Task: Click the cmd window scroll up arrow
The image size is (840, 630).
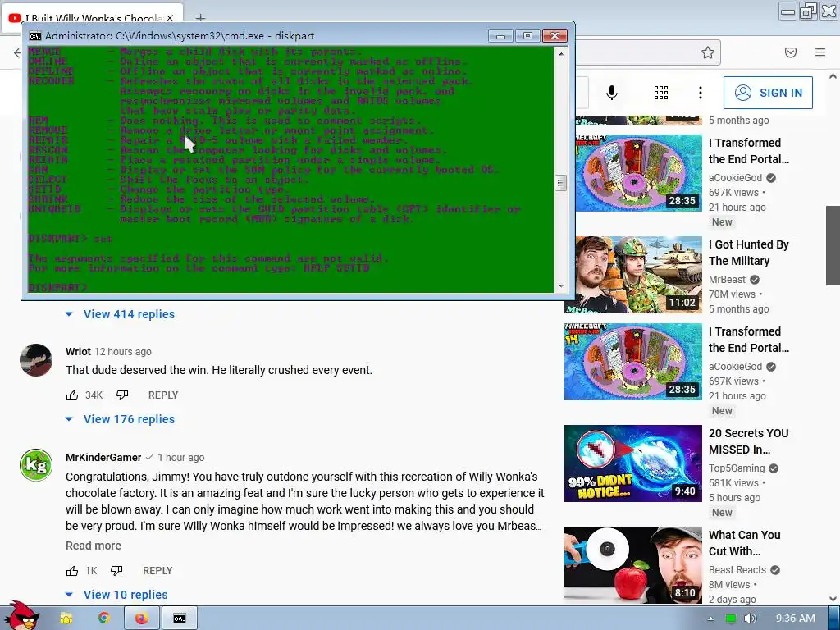Action: 561,53
